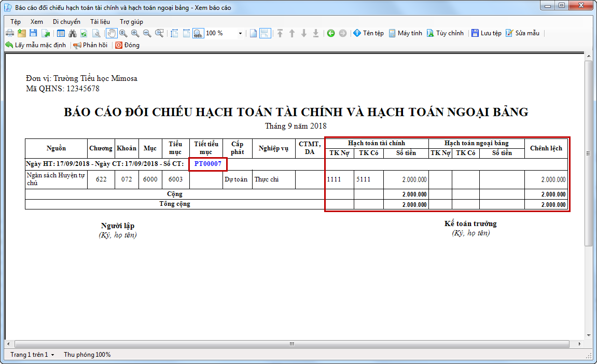This screenshot has height=364, width=597.
Task: Open the Máy tính calculator button
Action: [406, 33]
